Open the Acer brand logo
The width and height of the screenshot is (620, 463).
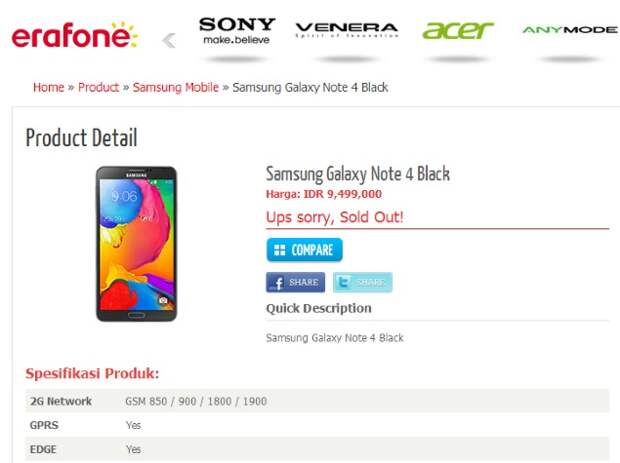coord(458,30)
